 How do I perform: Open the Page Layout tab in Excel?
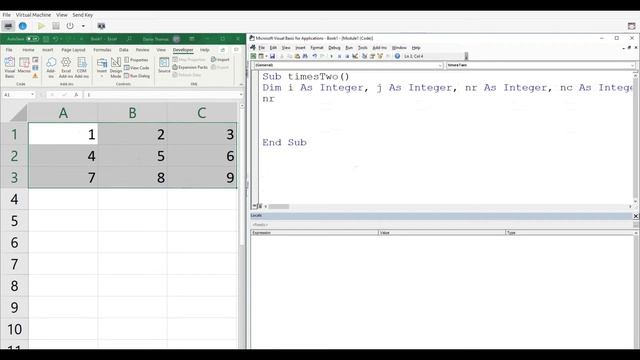click(x=73, y=50)
